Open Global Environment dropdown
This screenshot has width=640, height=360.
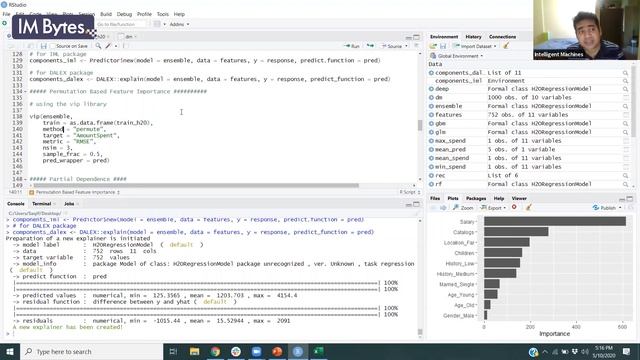pos(457,56)
